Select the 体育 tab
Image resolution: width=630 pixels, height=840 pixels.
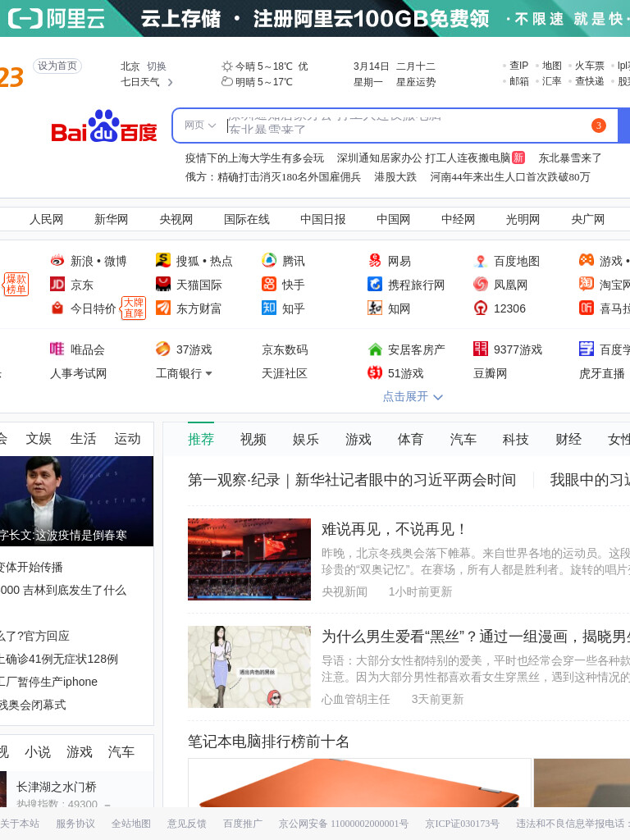point(410,440)
